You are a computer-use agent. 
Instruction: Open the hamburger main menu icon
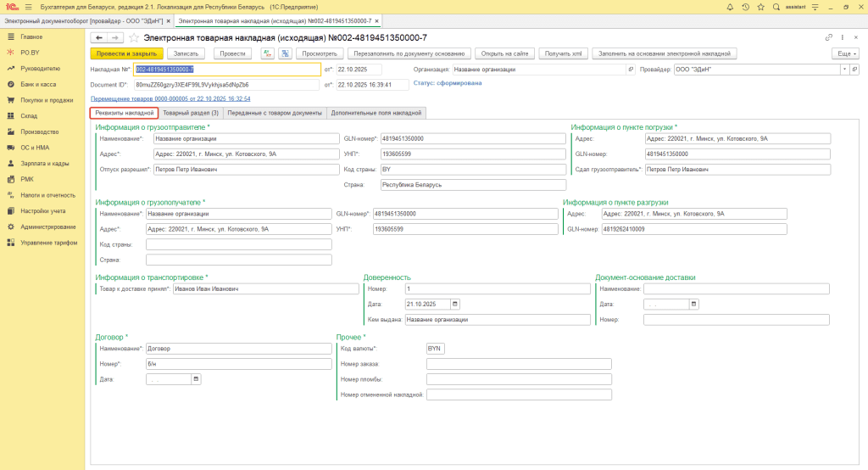[x=28, y=6]
